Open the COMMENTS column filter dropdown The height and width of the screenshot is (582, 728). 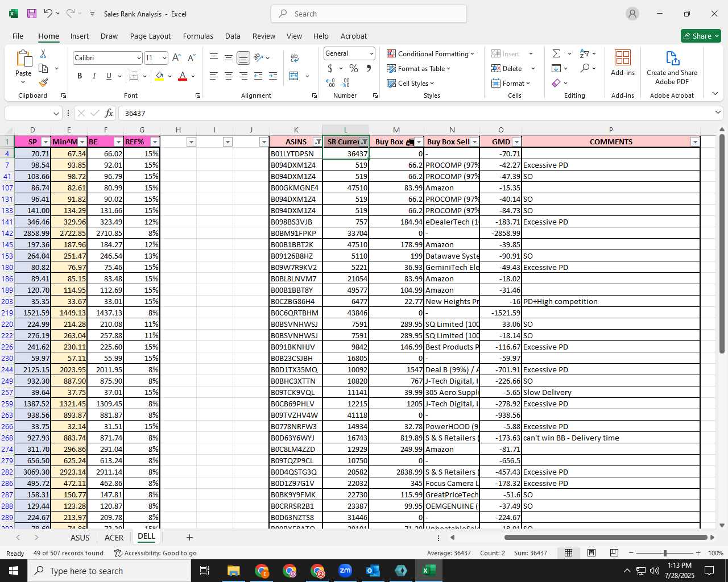coord(695,142)
